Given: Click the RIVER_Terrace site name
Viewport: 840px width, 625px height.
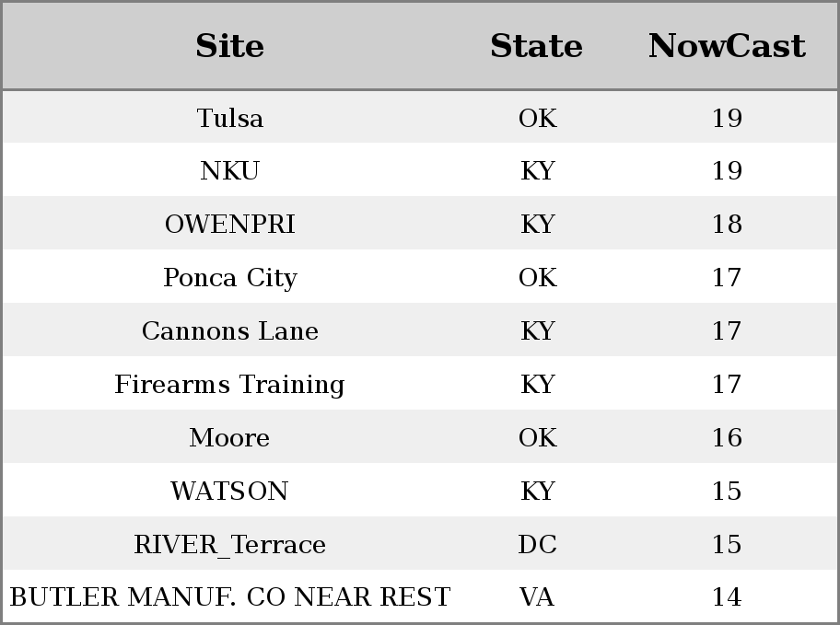Looking at the screenshot, I should pyautogui.click(x=230, y=545).
